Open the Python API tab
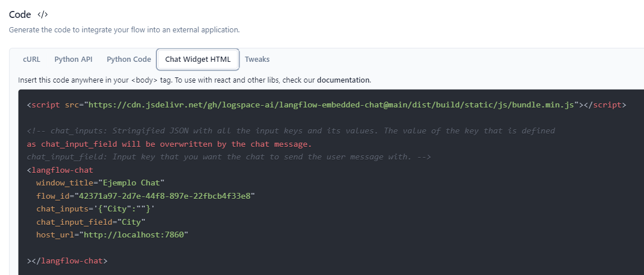 point(73,59)
